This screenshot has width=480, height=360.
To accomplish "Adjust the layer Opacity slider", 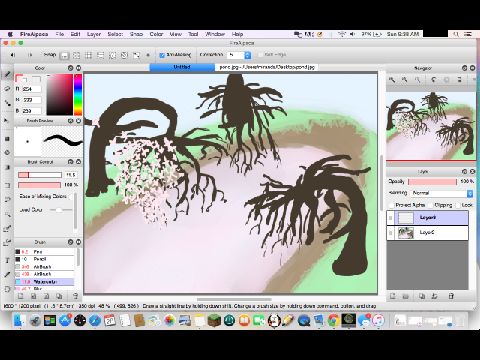I will pyautogui.click(x=432, y=182).
